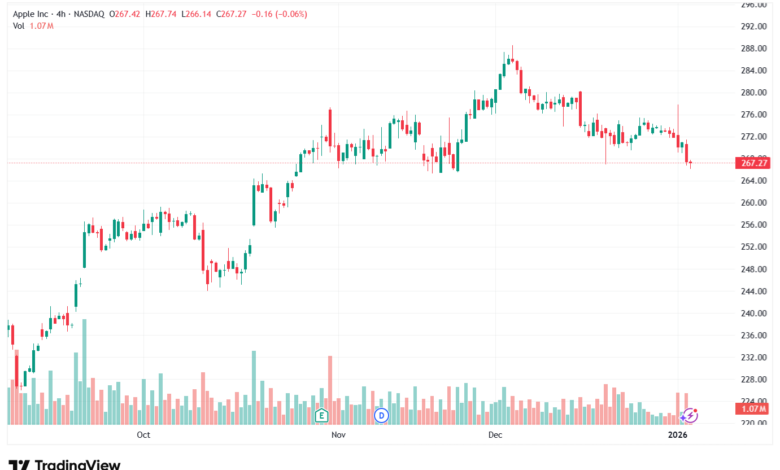
Task: Click the earnings "E" marker icon
Action: [x=321, y=414]
